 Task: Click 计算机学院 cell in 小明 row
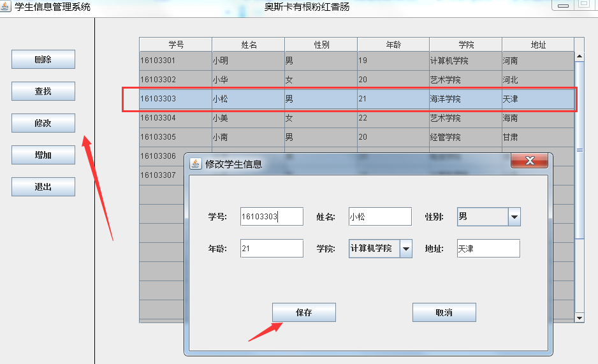pyautogui.click(x=465, y=61)
